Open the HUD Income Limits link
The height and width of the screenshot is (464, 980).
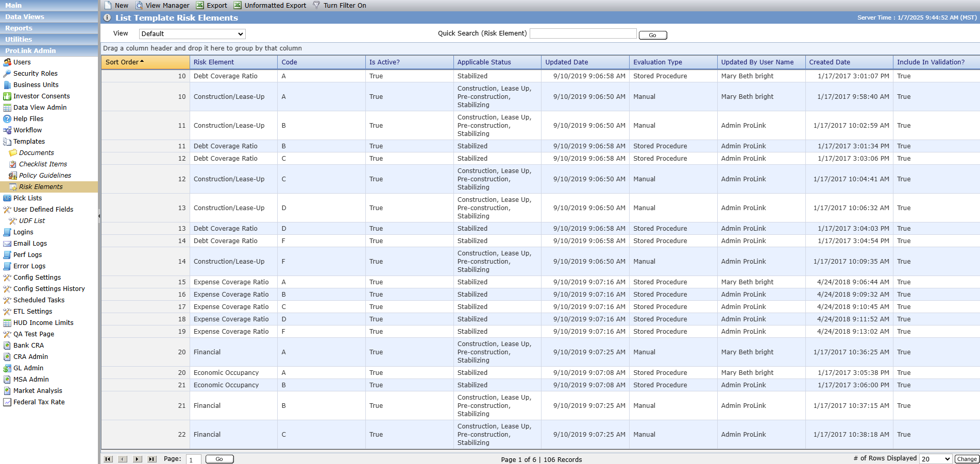pyautogui.click(x=43, y=323)
